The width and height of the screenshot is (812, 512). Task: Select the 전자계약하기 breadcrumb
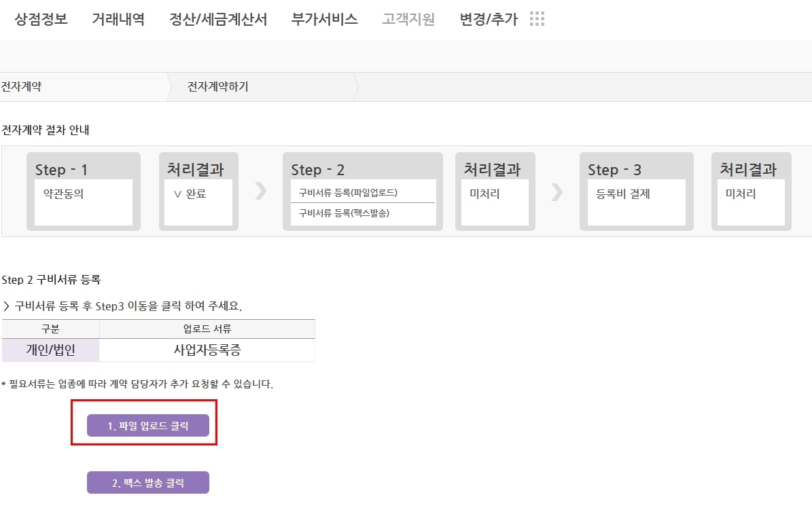coord(217,86)
